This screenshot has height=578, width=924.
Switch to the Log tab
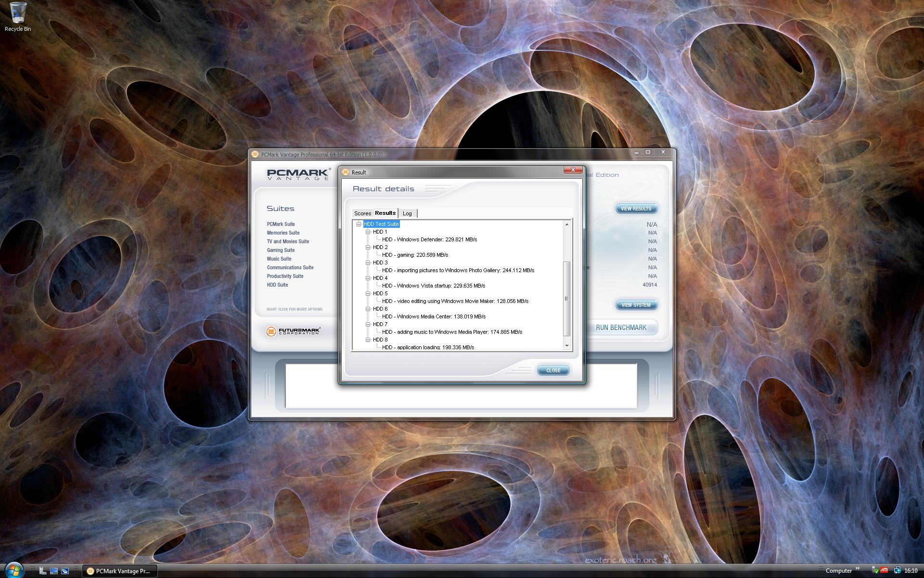coord(407,213)
